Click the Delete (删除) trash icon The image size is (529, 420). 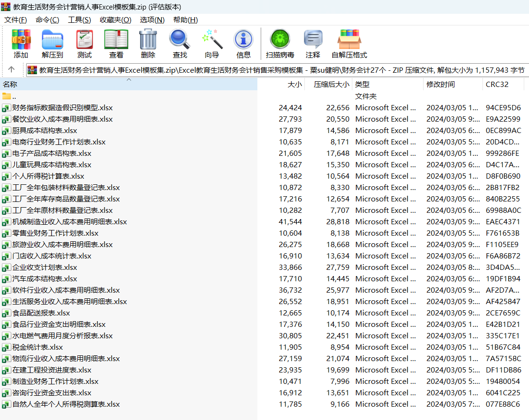click(x=148, y=43)
